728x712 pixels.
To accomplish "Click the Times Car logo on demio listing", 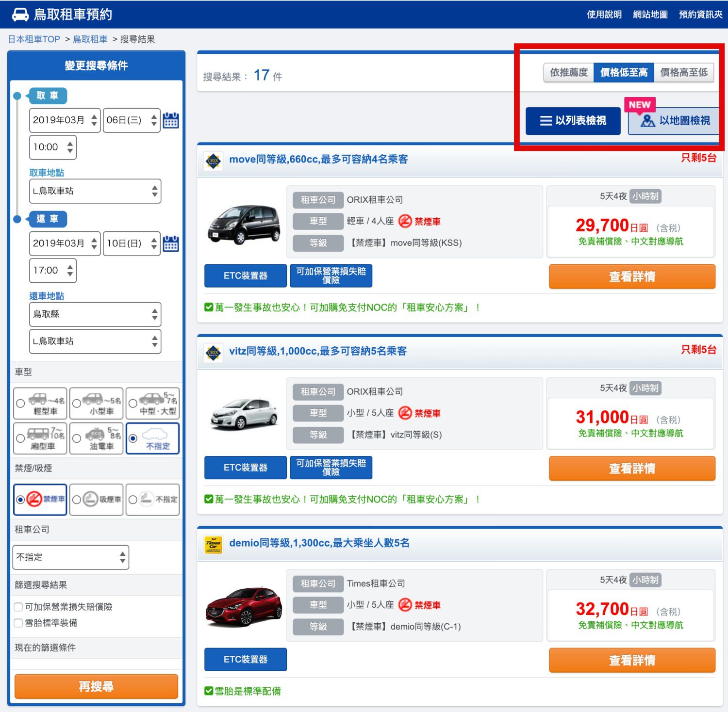I will (x=213, y=544).
